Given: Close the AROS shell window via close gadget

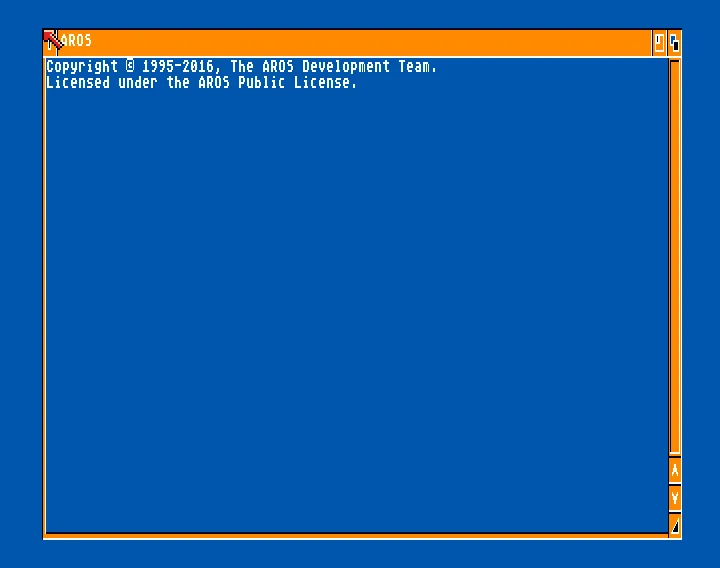Looking at the screenshot, I should tap(50, 43).
